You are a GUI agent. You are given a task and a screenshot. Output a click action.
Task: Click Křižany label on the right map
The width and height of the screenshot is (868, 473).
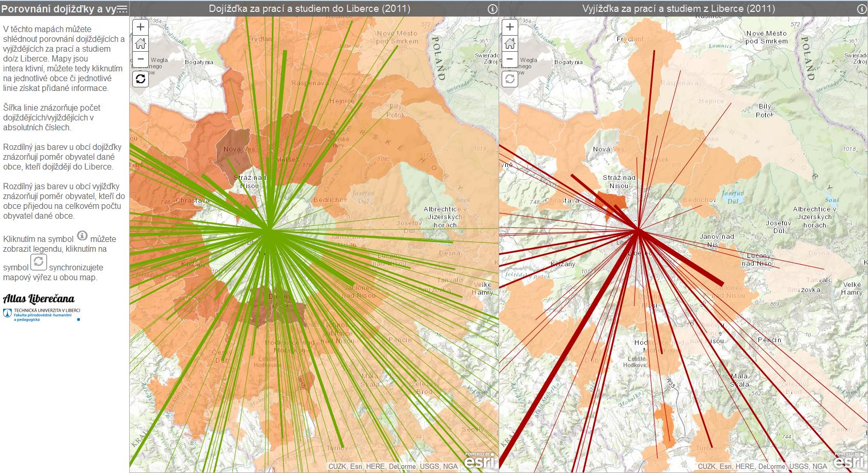(563, 264)
